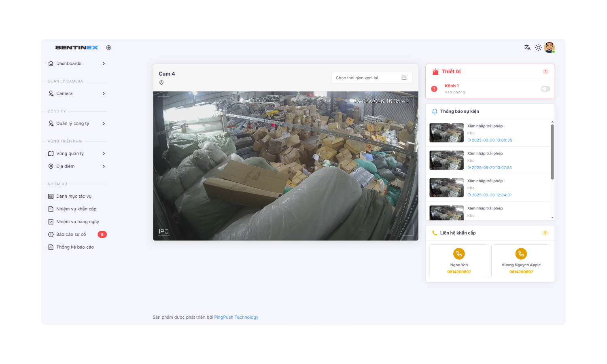The width and height of the screenshot is (607, 364).
Task: Click the event notifications list scrollbar
Action: 552,152
